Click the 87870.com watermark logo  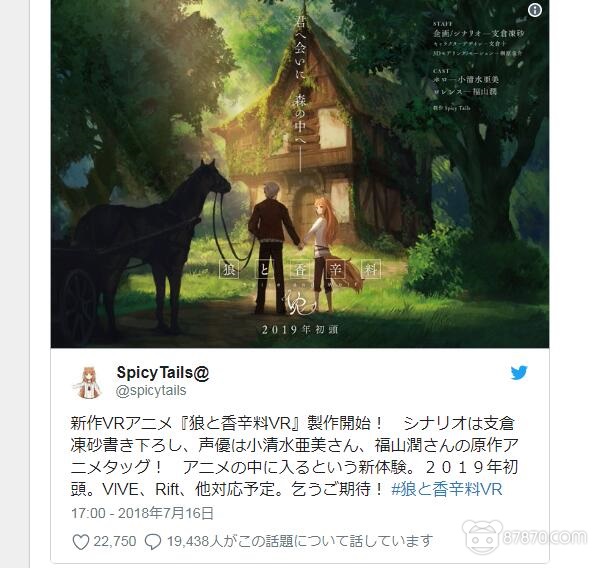(525, 537)
